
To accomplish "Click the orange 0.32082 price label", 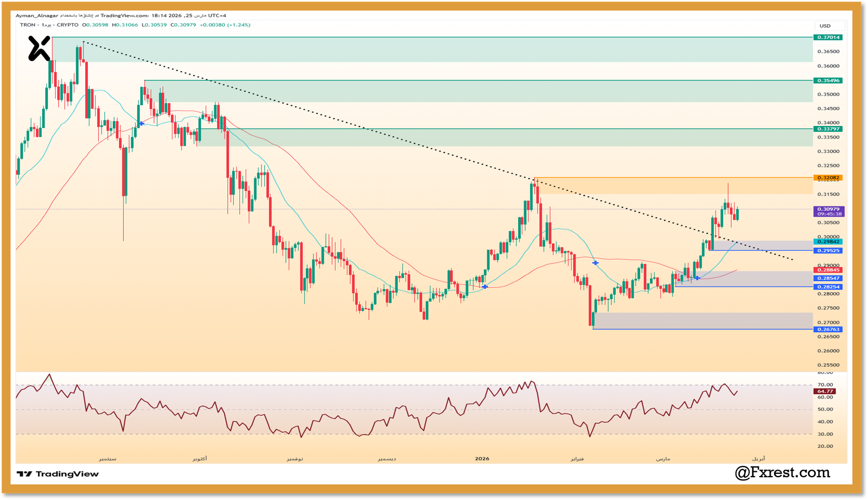I will (828, 178).
